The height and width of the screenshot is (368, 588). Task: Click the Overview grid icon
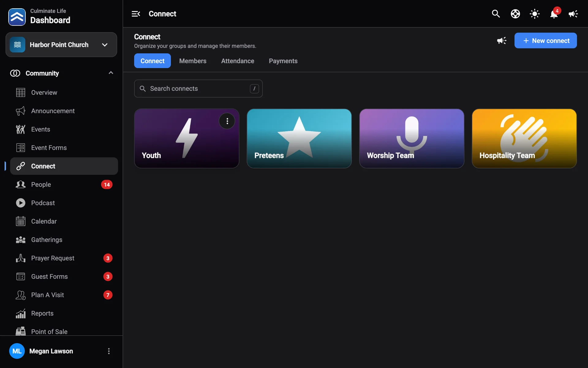21,92
